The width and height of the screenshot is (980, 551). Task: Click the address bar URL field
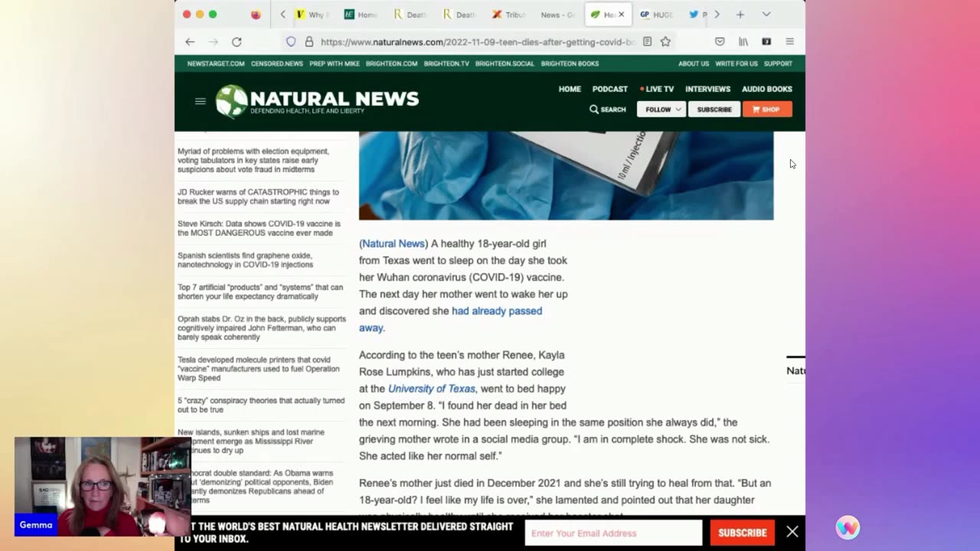(x=479, y=42)
